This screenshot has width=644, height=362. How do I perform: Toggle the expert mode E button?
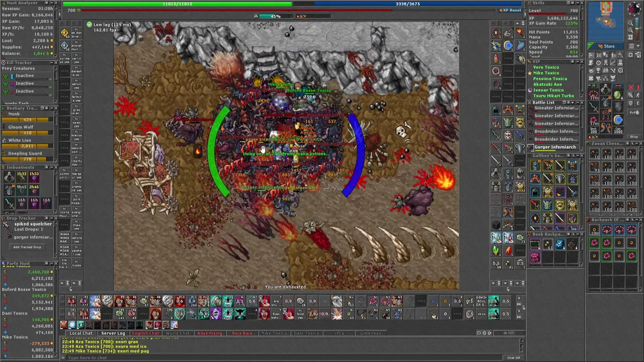(638, 103)
